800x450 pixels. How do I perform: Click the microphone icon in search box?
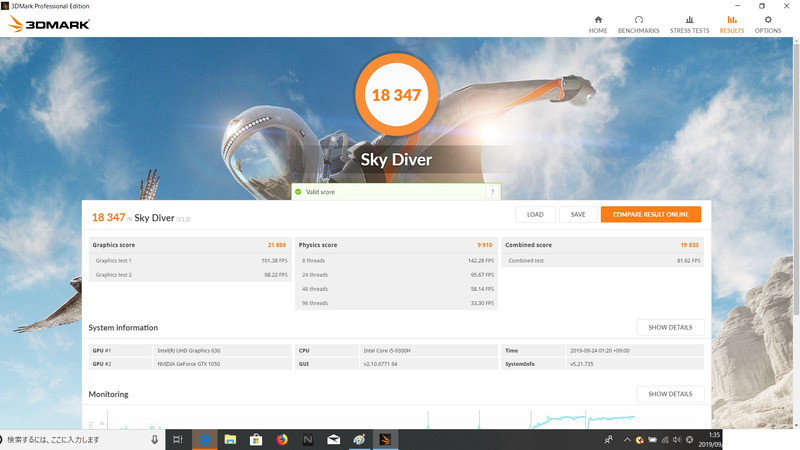point(155,439)
